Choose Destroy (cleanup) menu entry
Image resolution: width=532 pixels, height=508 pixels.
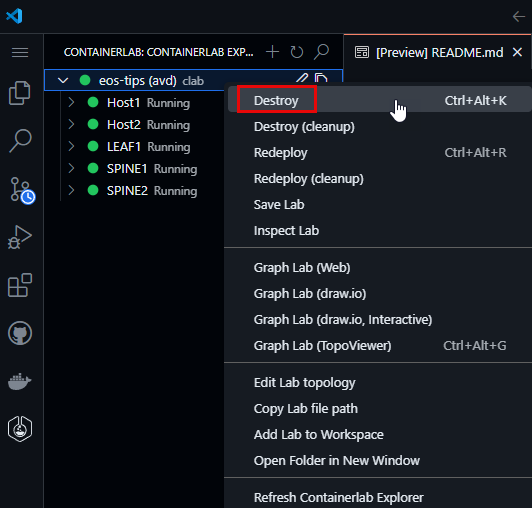(x=379, y=127)
